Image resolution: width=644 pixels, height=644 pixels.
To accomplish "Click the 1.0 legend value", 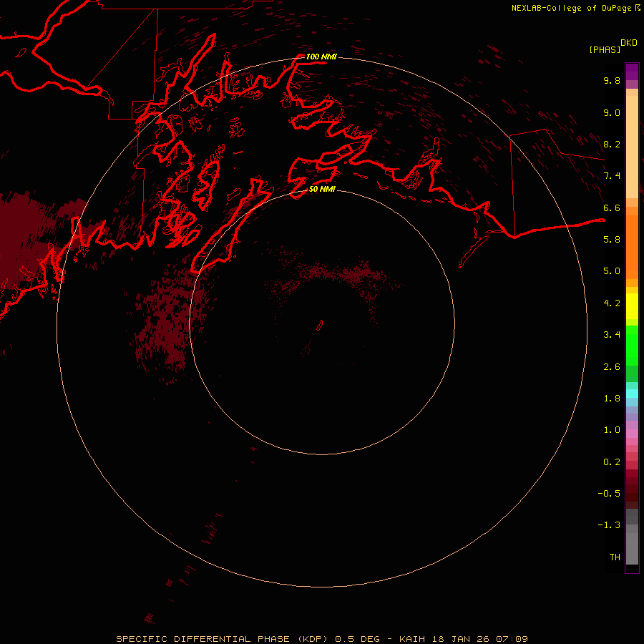I will tap(612, 430).
